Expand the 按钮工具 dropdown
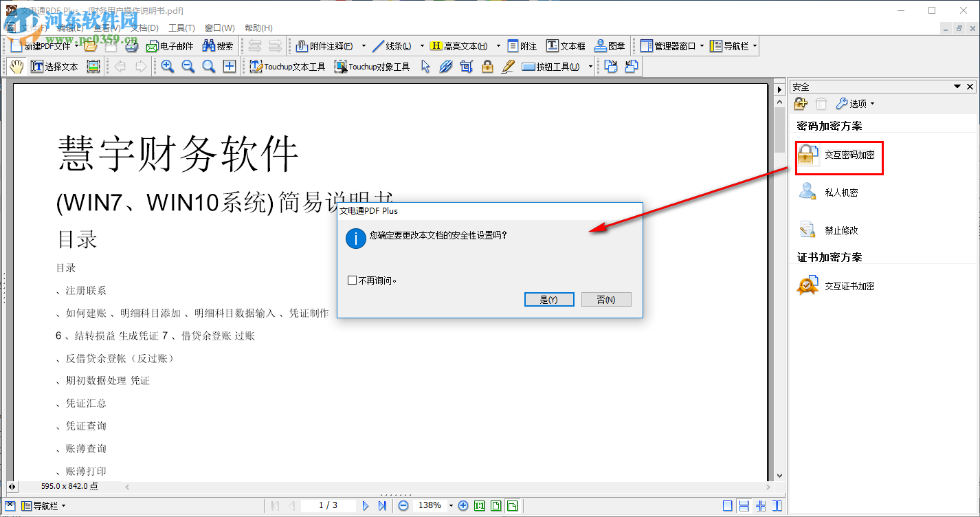This screenshot has width=980, height=517. pos(589,66)
